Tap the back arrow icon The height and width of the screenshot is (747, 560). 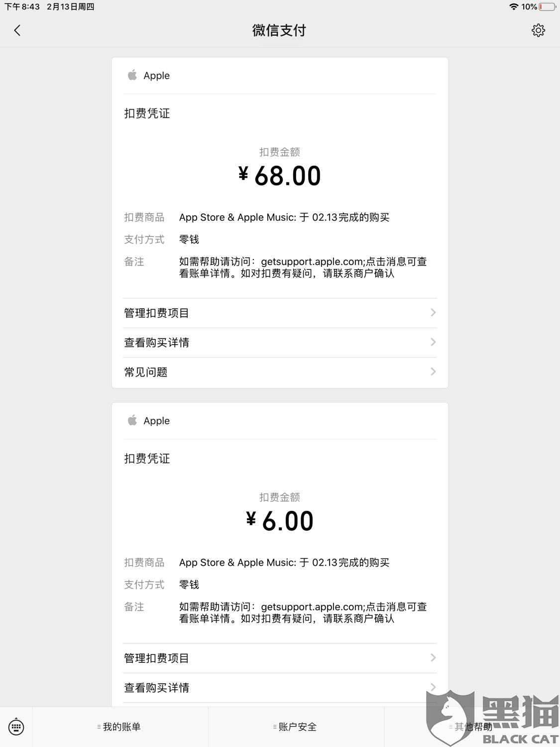[x=17, y=30]
